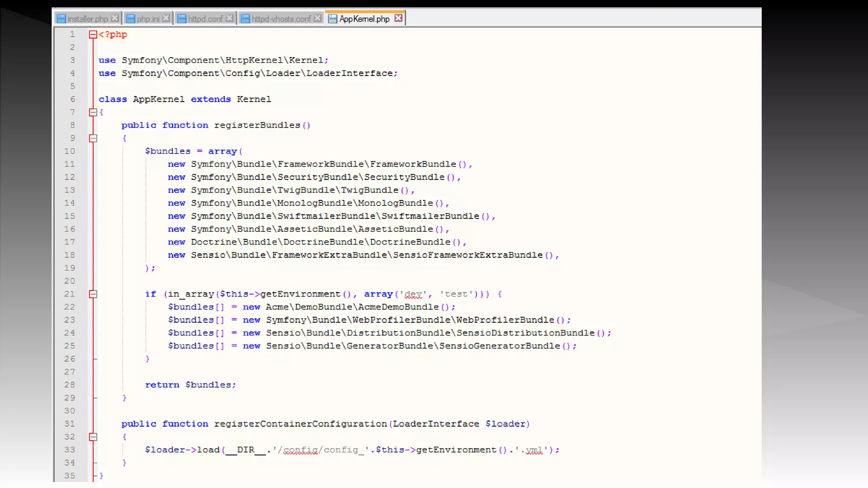Click the AppKernel.php tab disk icon
The width and height of the screenshot is (868, 488).
coord(333,19)
